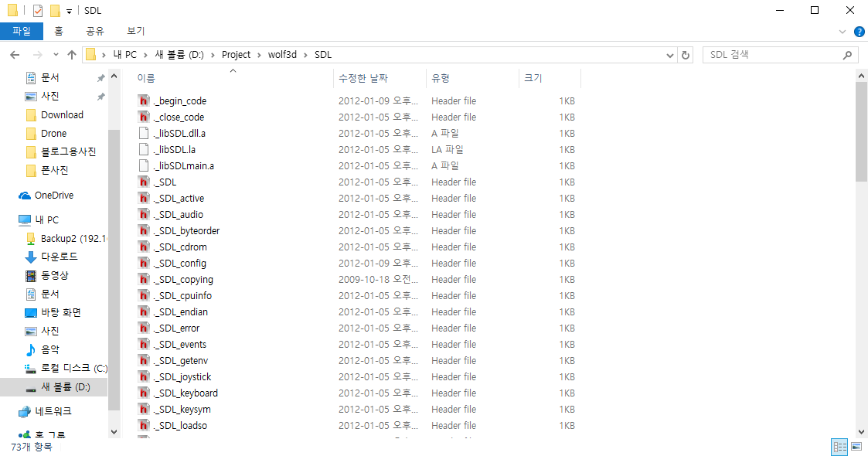Refresh the current folder view
The height and width of the screenshot is (456, 868).
pyautogui.click(x=686, y=55)
